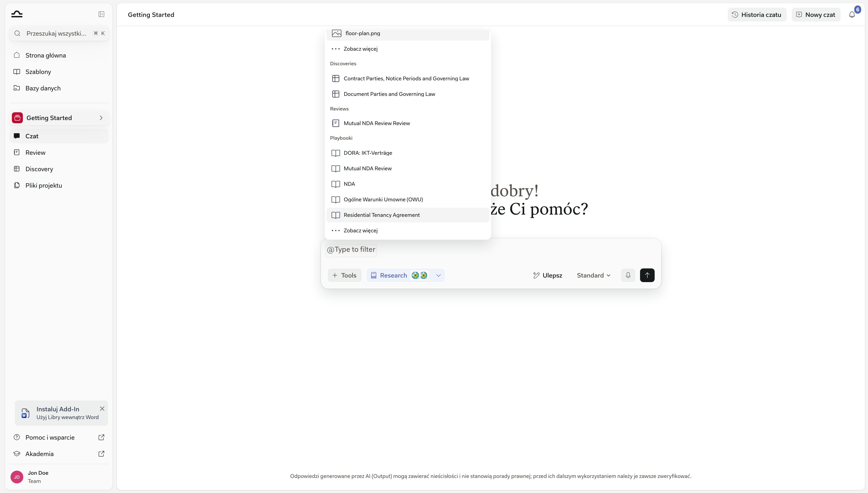
Task: Choose the DORA: IKT-Verträge playbook
Action: point(408,153)
